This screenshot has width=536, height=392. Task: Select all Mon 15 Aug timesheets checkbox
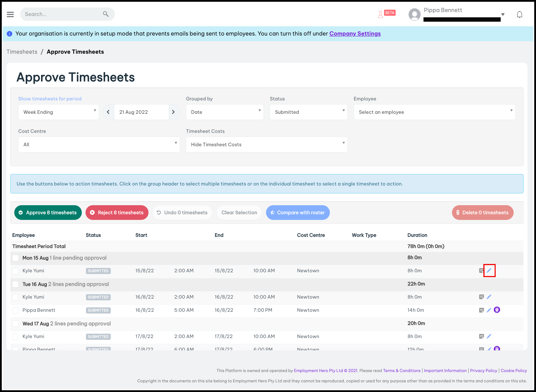click(x=15, y=258)
